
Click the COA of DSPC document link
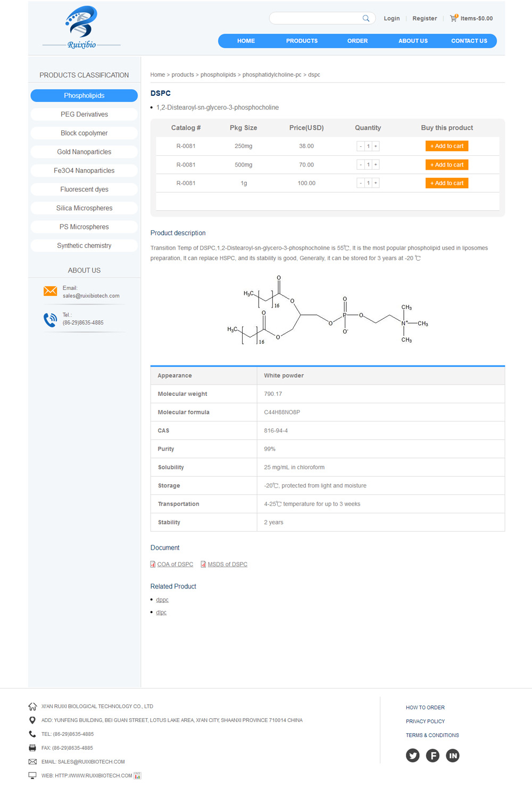[x=175, y=565]
